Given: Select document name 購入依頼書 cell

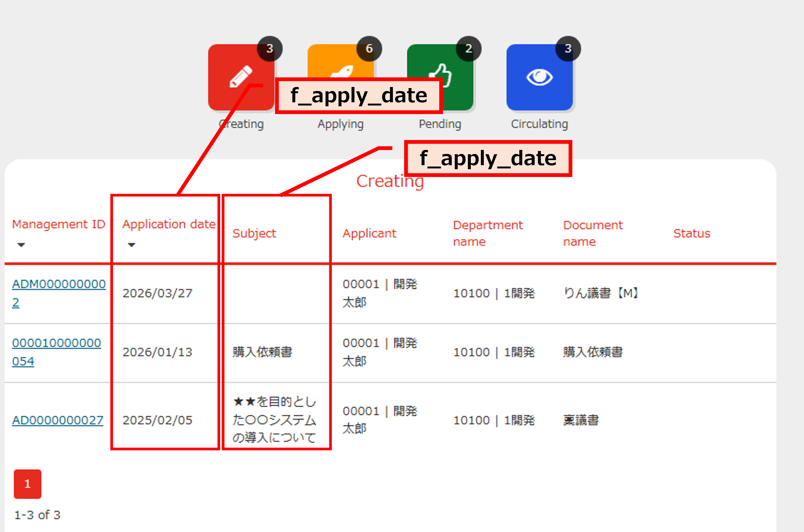Looking at the screenshot, I should (x=593, y=352).
